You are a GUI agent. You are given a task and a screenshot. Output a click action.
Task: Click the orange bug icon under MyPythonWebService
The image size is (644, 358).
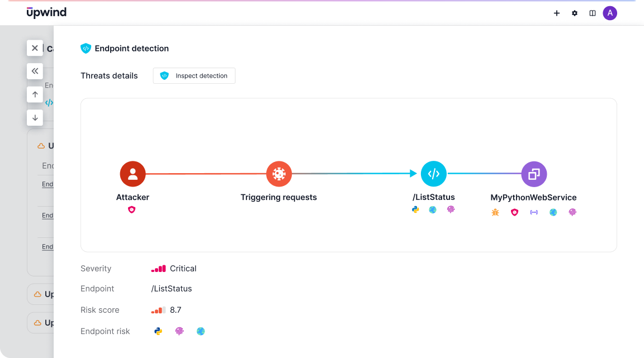tap(495, 212)
